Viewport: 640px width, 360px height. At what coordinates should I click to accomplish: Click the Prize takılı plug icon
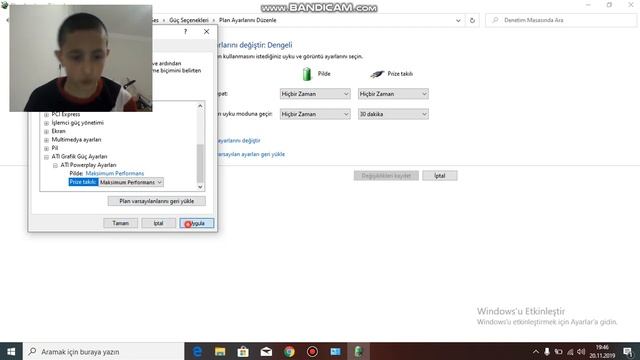pyautogui.click(x=377, y=74)
